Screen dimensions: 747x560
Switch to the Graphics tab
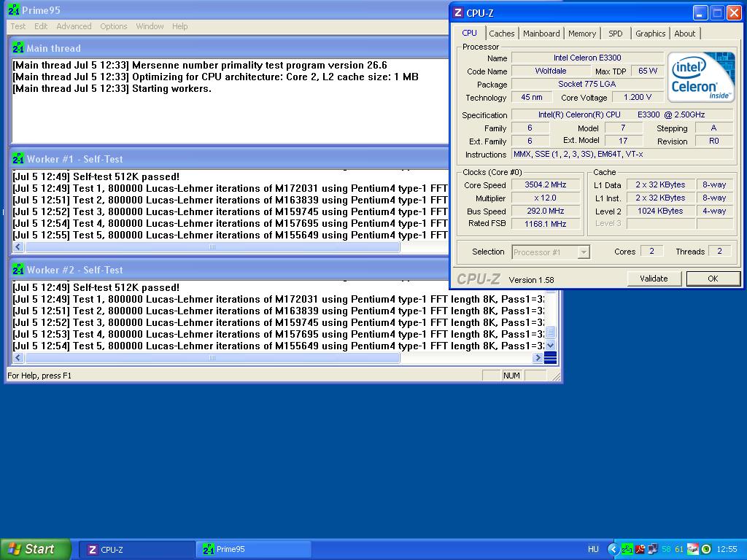(x=650, y=34)
